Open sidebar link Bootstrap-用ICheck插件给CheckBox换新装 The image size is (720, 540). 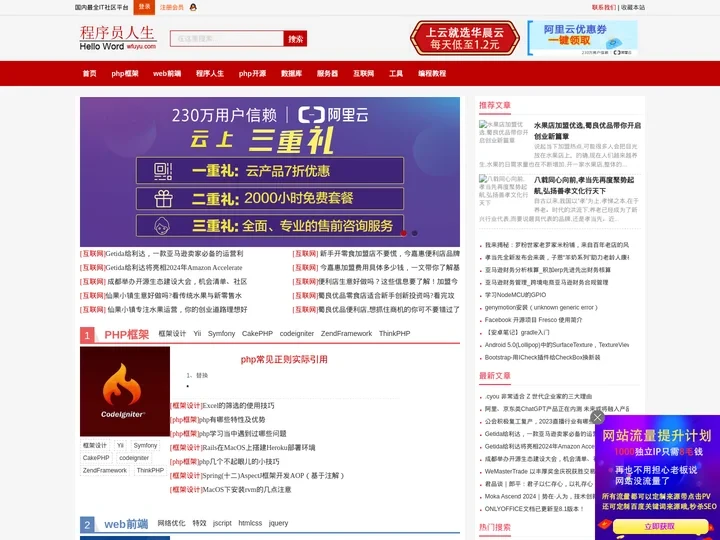[x=543, y=357]
